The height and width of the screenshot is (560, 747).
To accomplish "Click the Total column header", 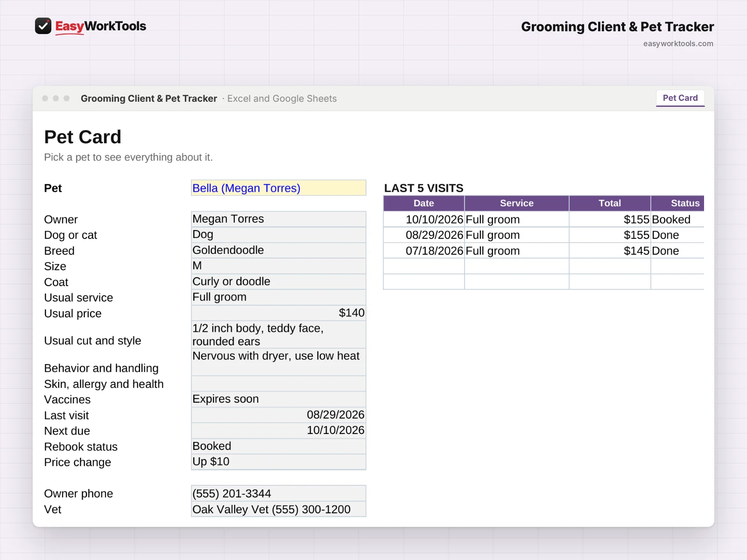I will 610,203.
